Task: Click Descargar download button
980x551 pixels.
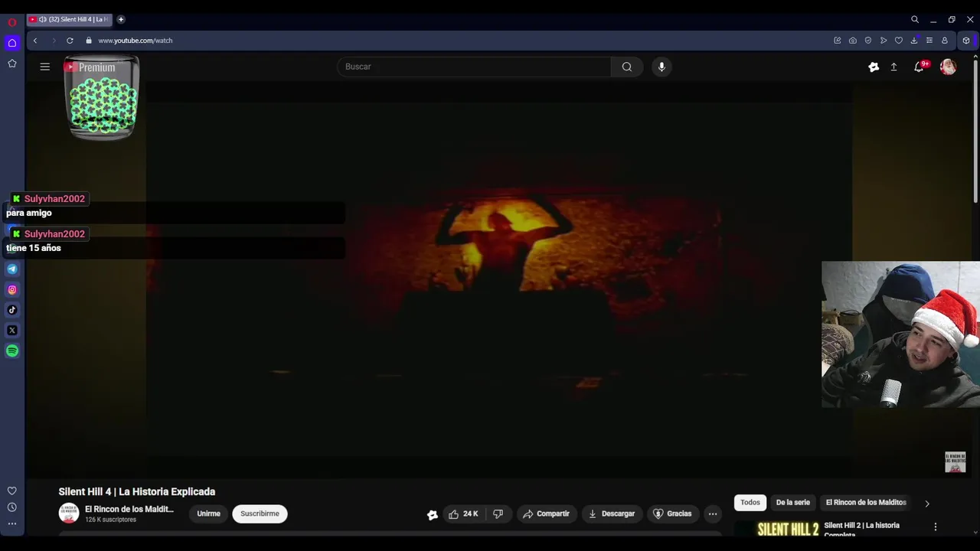Action: coord(611,514)
